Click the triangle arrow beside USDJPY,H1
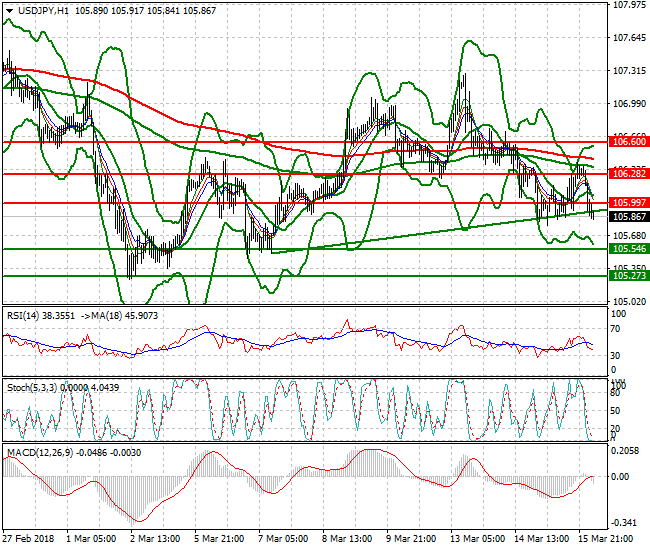Screen dimensions: 650x550 [8, 9]
